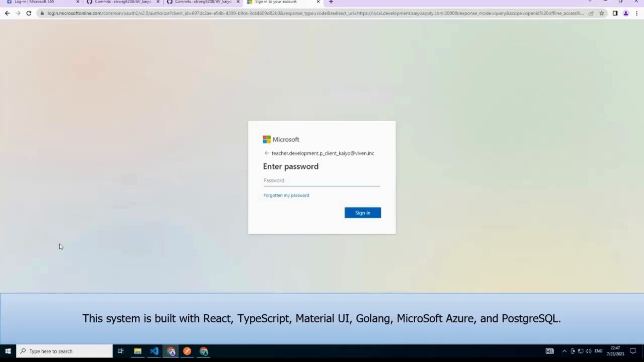Viewport: 644px width, 362px height.
Task: Open the Chrome three-dot menu
Action: (x=637, y=13)
